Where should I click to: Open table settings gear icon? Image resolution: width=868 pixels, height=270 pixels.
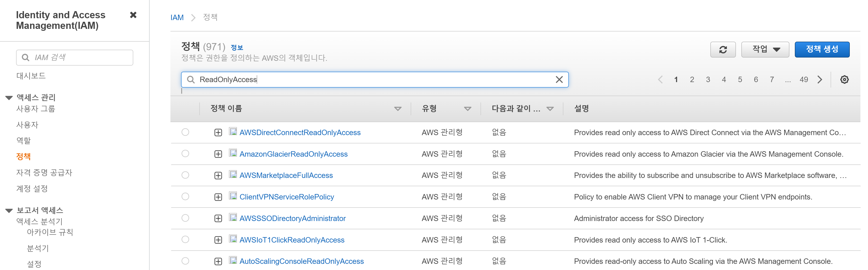[x=844, y=80]
